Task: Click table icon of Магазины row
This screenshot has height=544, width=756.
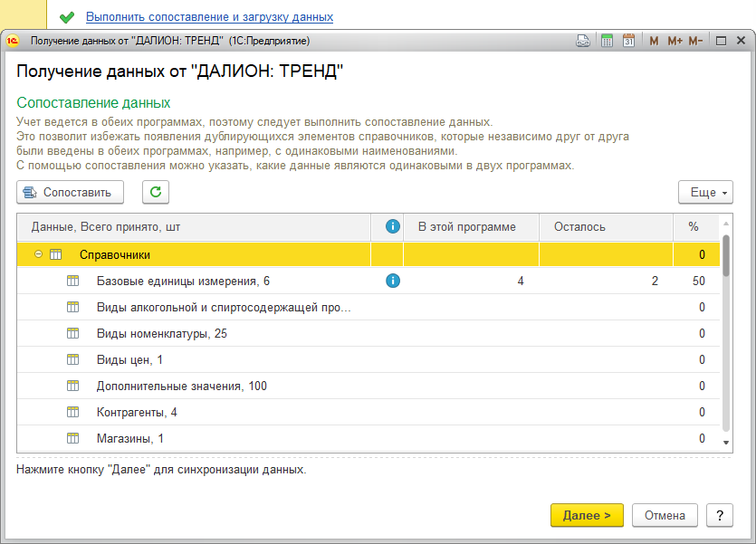Action: [x=72, y=438]
